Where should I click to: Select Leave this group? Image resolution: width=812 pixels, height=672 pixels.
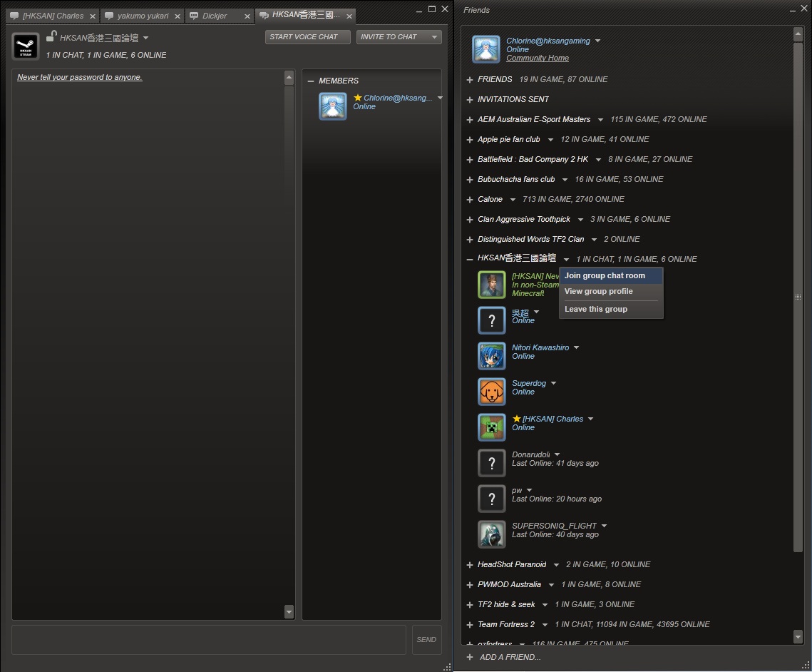click(611, 309)
